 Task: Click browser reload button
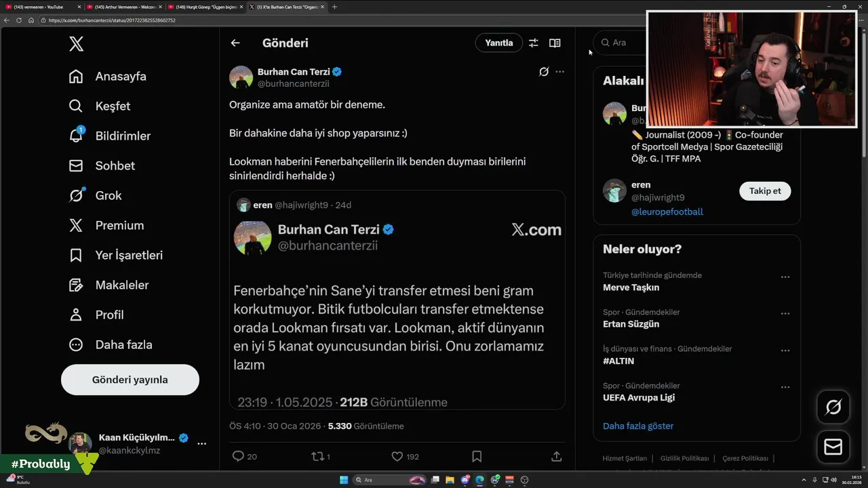19,20
